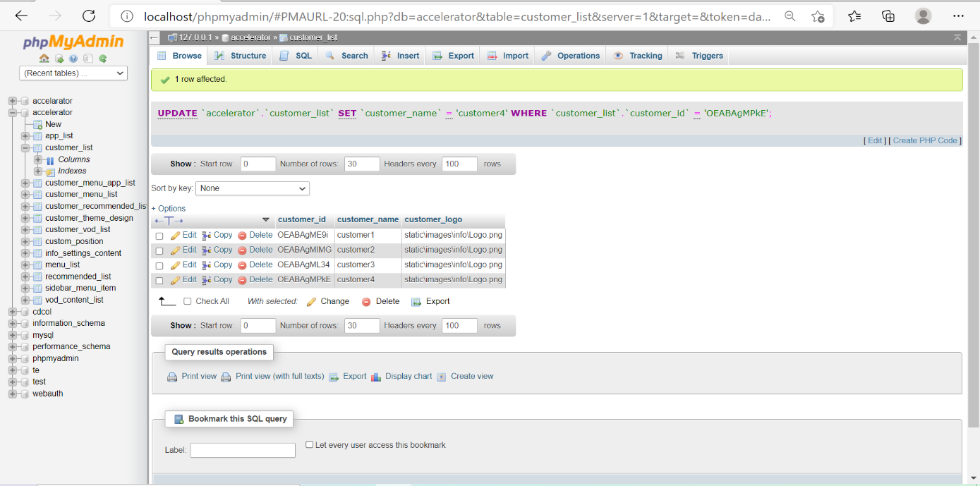Open the Recent tables dropdown

coord(73,73)
